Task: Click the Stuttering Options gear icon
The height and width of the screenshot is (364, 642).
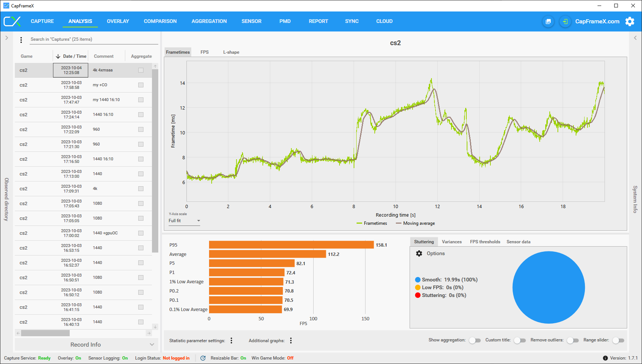Action: coord(419,254)
